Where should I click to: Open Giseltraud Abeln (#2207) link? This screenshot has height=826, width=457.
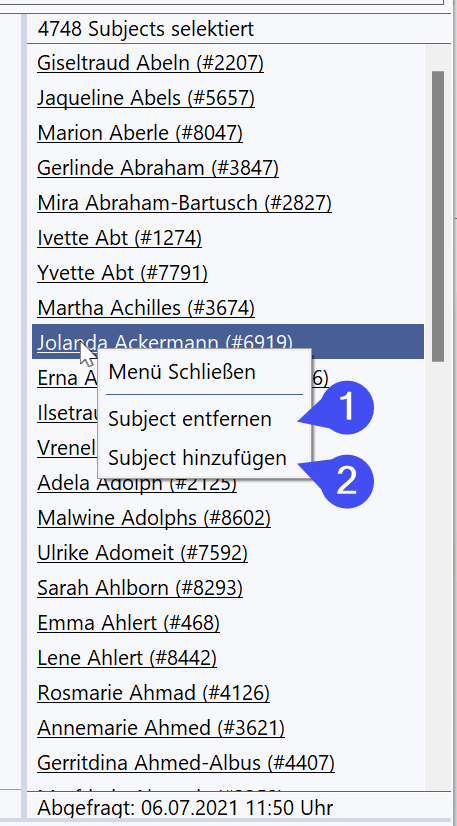point(150,63)
